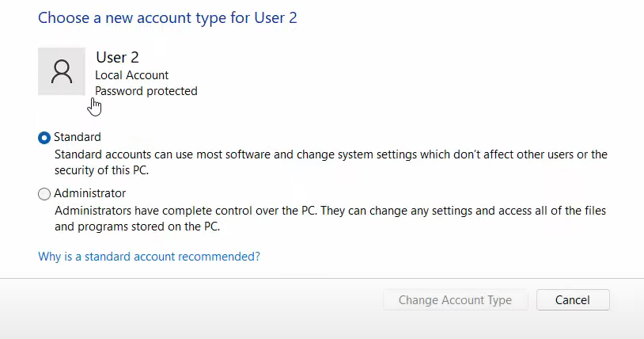Click 'security of this PC.' text line

click(x=101, y=170)
